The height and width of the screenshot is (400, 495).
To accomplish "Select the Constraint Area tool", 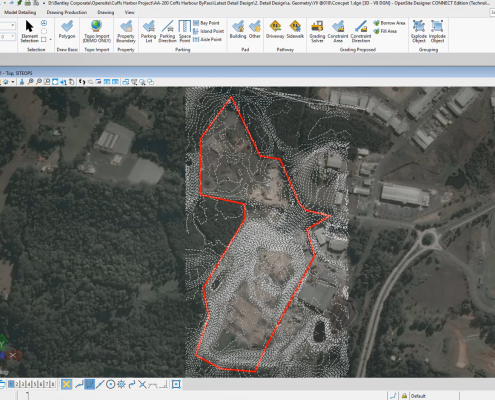I will [338, 31].
